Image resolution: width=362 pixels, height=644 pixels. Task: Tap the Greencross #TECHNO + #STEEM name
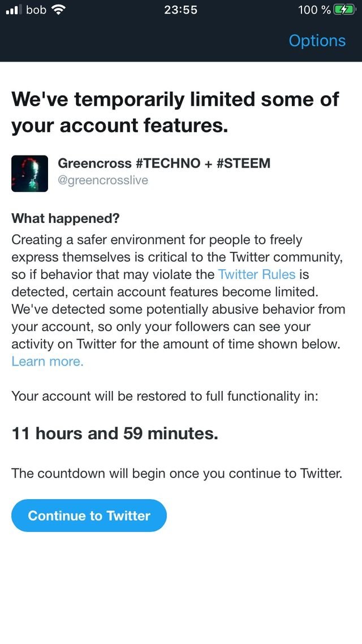[x=164, y=163]
